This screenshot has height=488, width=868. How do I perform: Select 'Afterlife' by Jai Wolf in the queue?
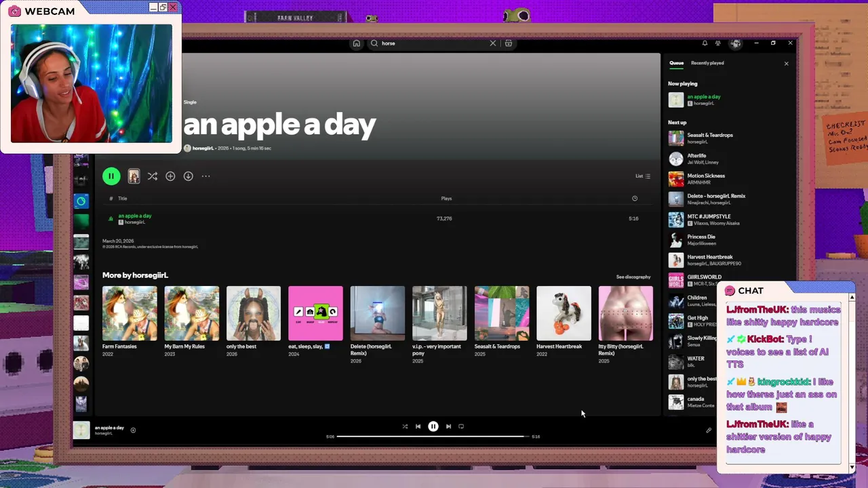click(729, 159)
